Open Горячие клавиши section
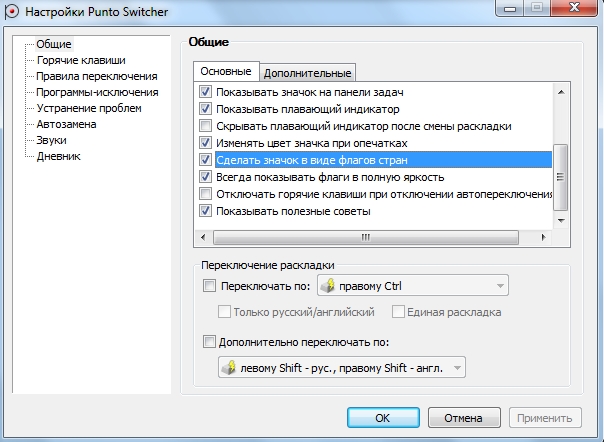The width and height of the screenshot is (604, 442). [x=81, y=60]
